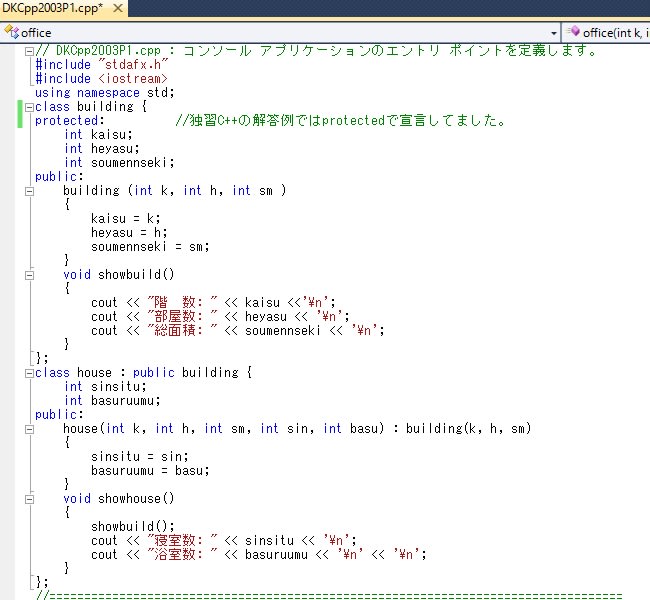Click the line 'using namespace std;'
Screen dimensions: 650x600
point(104,93)
